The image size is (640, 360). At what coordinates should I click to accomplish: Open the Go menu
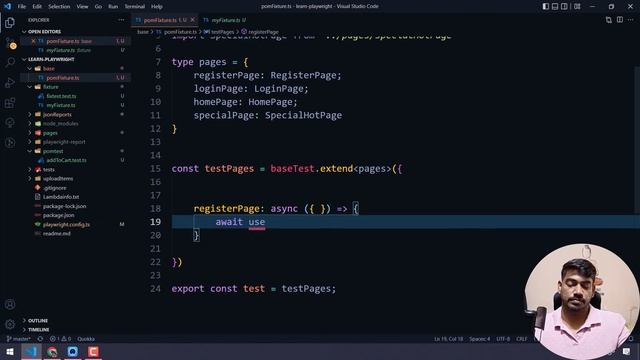(98, 7)
